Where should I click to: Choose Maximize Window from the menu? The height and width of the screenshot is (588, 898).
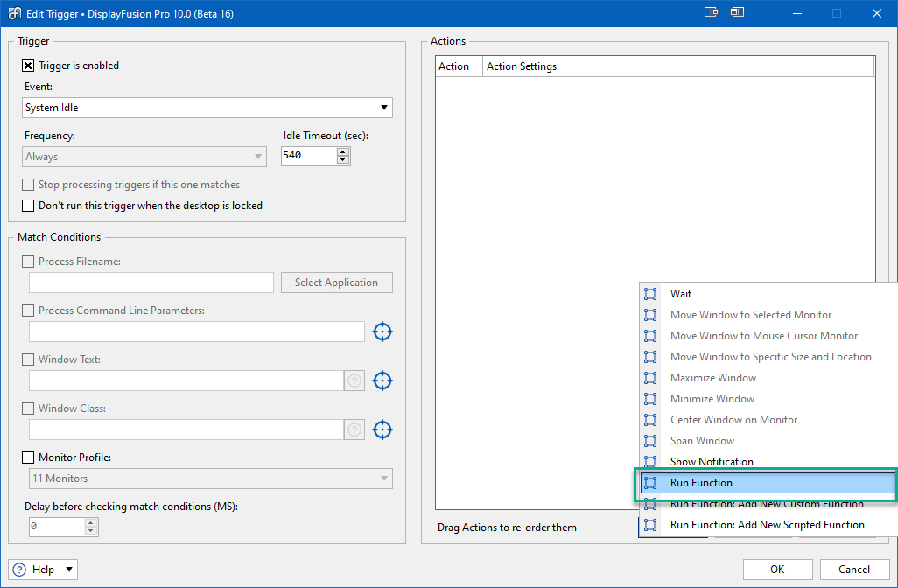pyautogui.click(x=768, y=378)
